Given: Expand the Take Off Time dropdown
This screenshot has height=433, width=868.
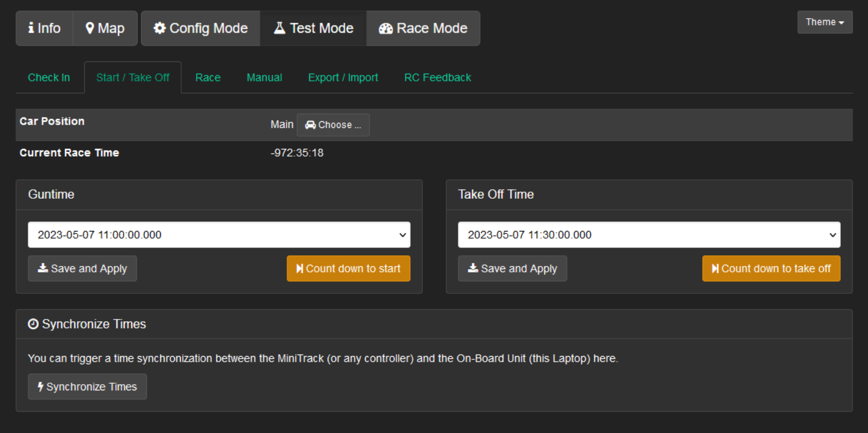Looking at the screenshot, I should [649, 235].
